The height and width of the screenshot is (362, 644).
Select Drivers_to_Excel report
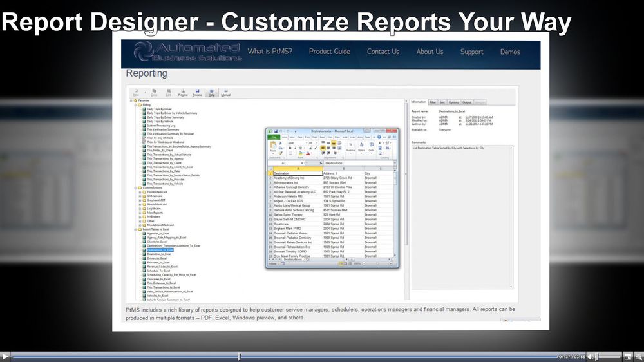point(157,258)
